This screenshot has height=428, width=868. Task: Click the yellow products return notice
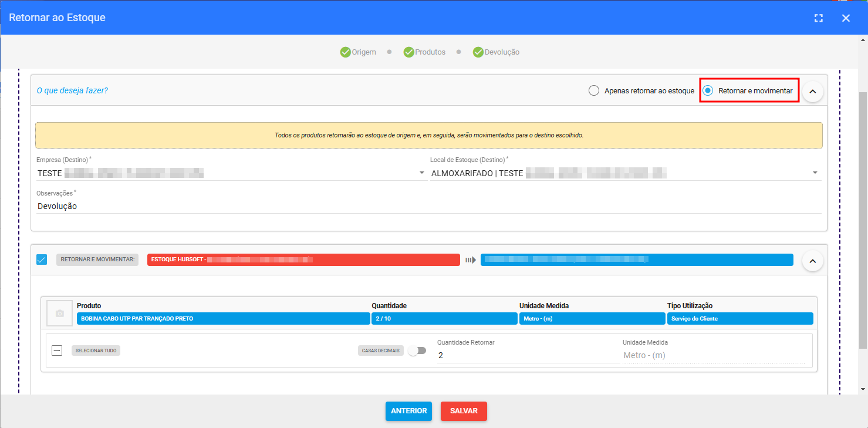pyautogui.click(x=428, y=135)
